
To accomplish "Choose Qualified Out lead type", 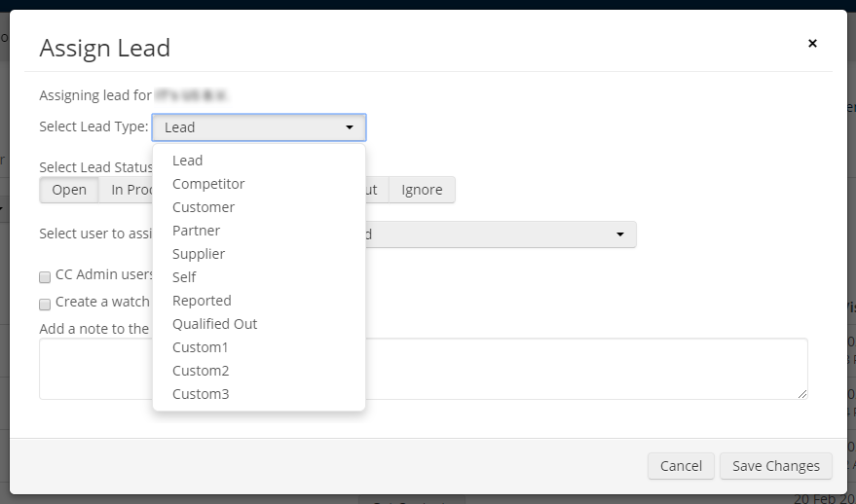I will click(x=215, y=324).
